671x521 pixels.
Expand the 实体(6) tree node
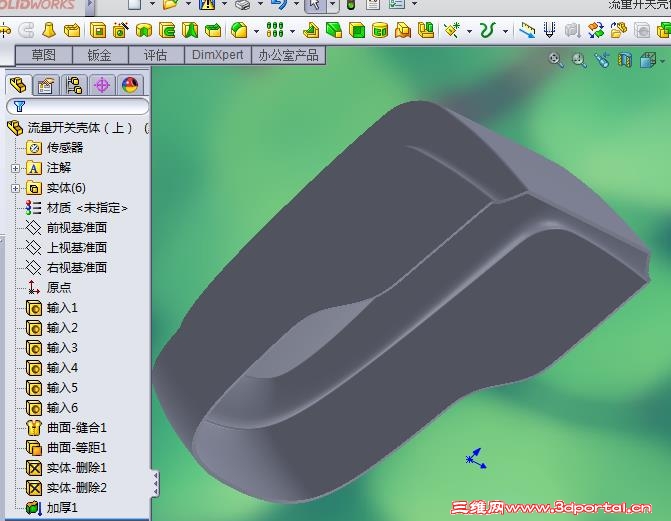[15, 188]
